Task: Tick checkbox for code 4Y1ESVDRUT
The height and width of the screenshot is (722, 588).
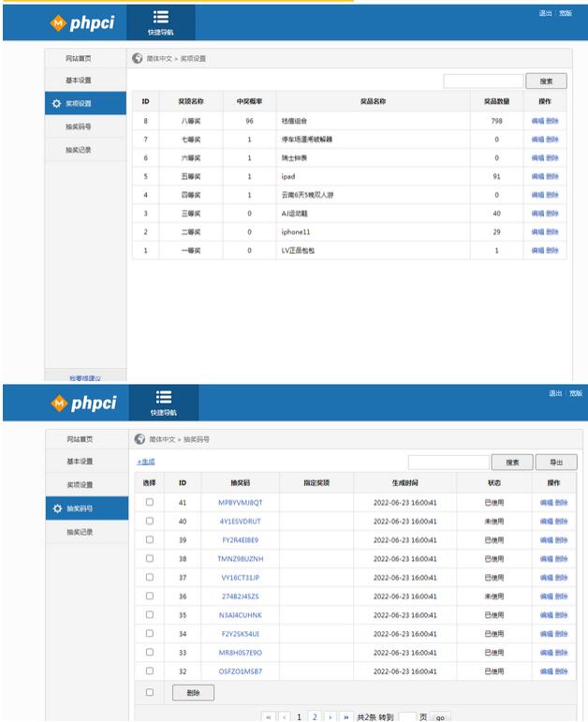Action: 150,521
